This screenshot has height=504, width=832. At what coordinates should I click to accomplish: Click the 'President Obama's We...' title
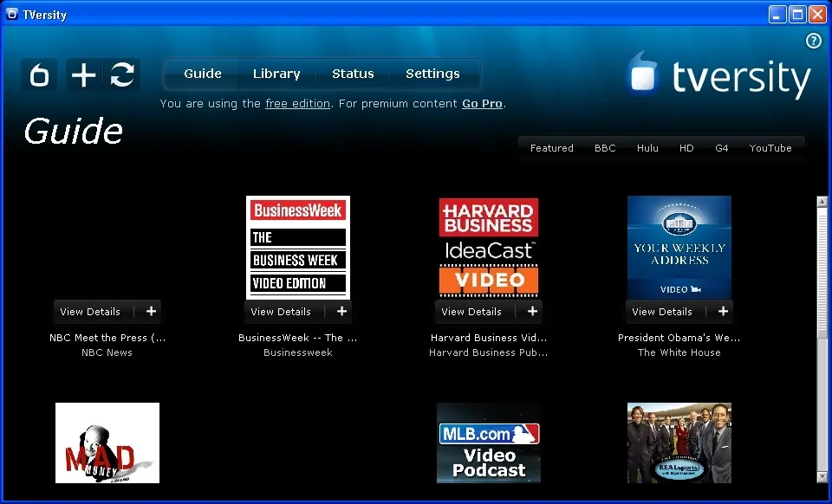click(679, 338)
